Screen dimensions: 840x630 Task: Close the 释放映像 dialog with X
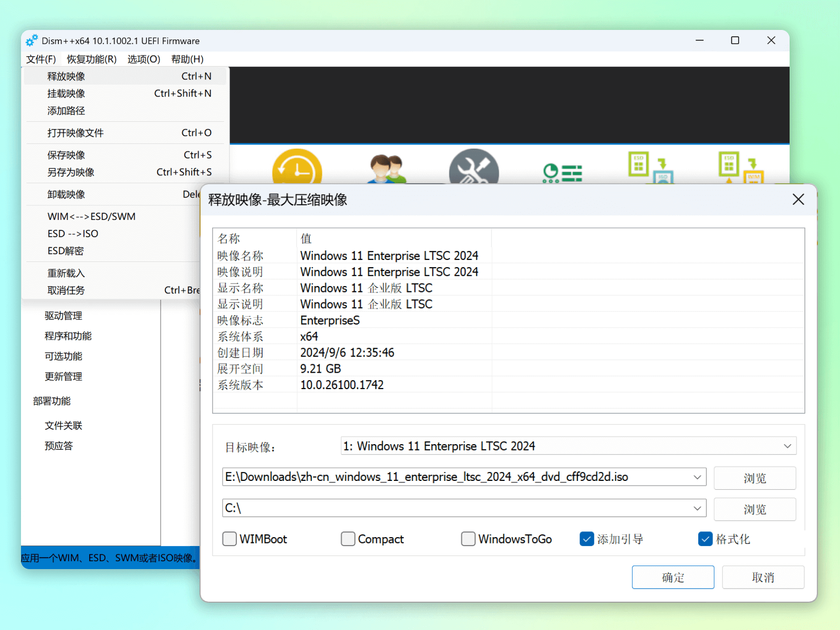(x=798, y=199)
